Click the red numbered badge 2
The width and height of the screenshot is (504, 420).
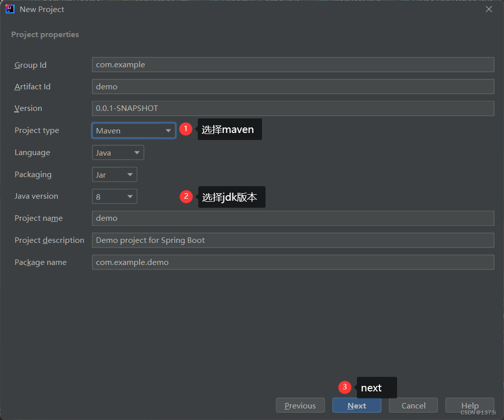[186, 197]
